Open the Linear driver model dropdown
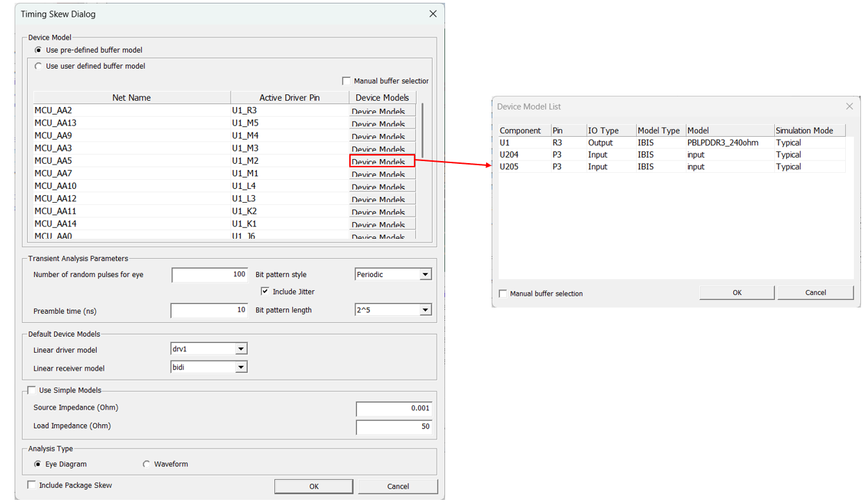This screenshot has width=868, height=504. 240,349
